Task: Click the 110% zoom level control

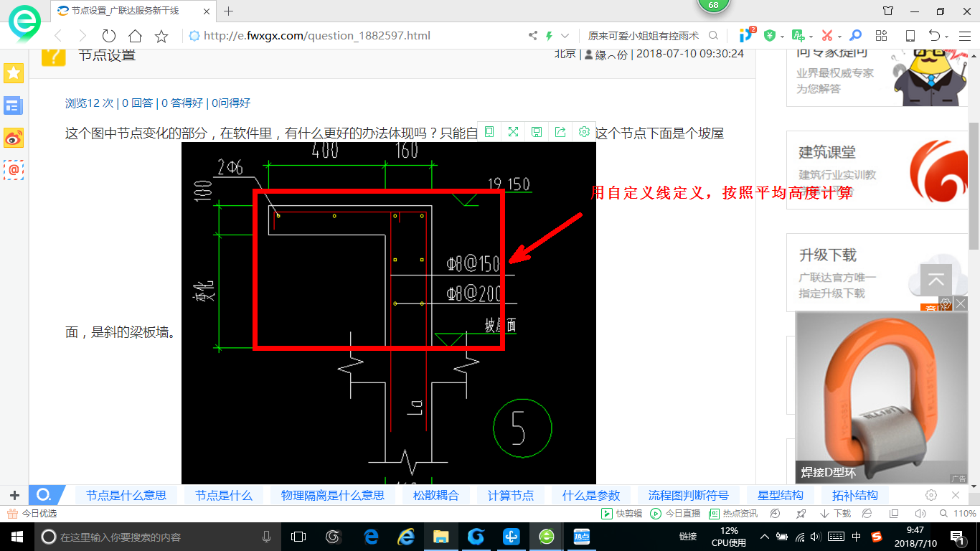Action: click(x=958, y=514)
